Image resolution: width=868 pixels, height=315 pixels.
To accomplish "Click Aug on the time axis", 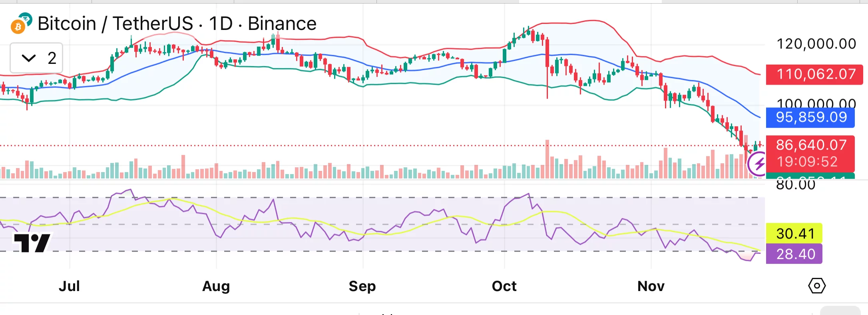I will point(216,286).
